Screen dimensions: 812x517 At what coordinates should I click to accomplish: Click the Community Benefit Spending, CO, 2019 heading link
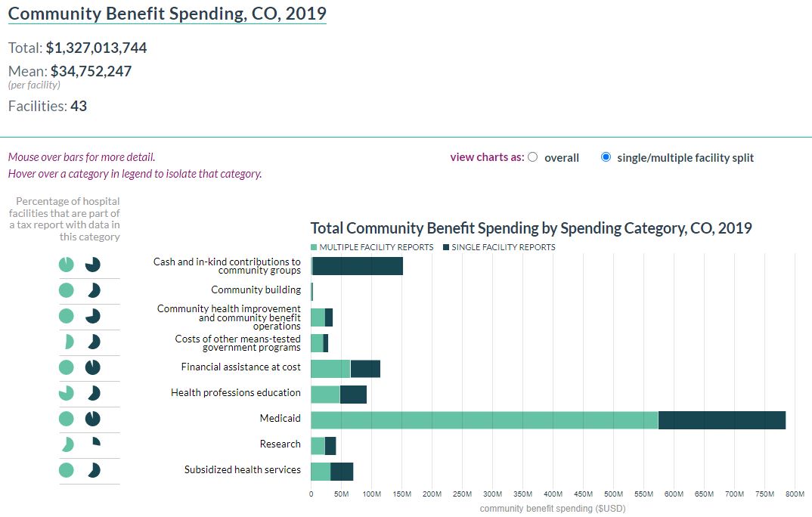point(167,14)
